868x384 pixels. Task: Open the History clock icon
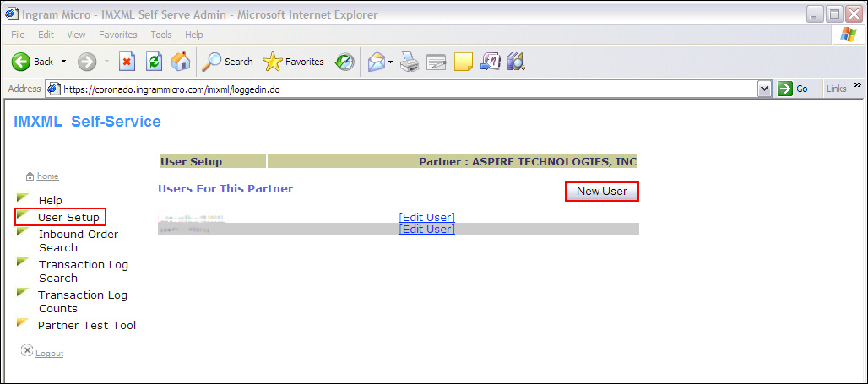[344, 62]
